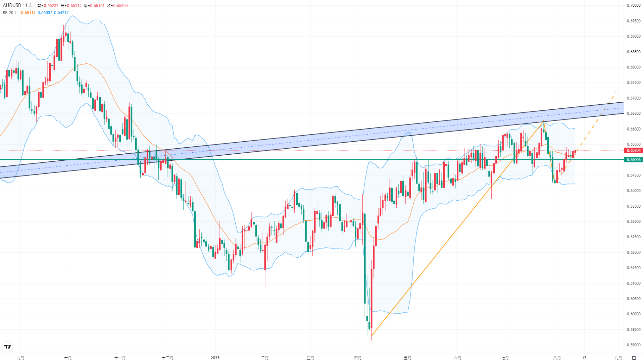Select the dashed orange projection line
This screenshot has width=644, height=362.
594,123
